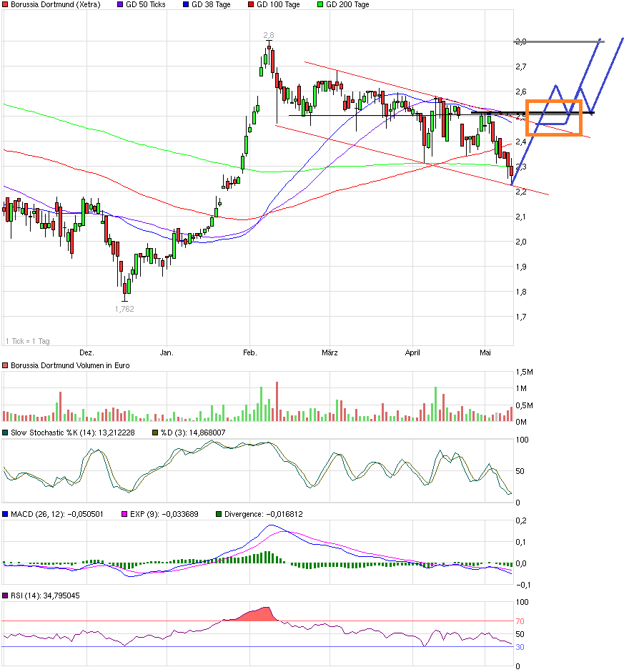Click the '1 Tick = 1 Tag' note

tap(28, 342)
